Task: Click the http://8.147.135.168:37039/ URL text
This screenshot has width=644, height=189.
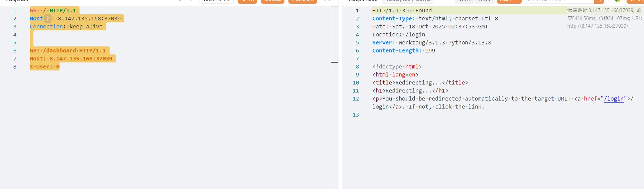Action: click(x=598, y=26)
